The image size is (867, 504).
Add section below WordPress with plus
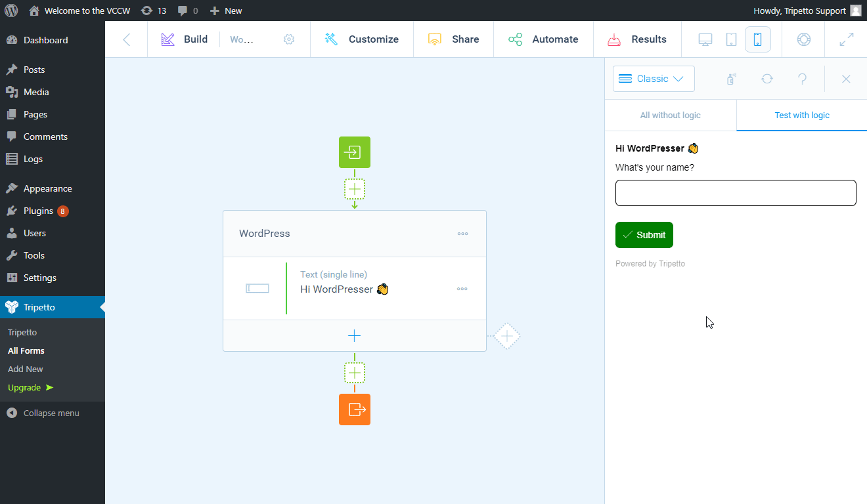pos(355,373)
